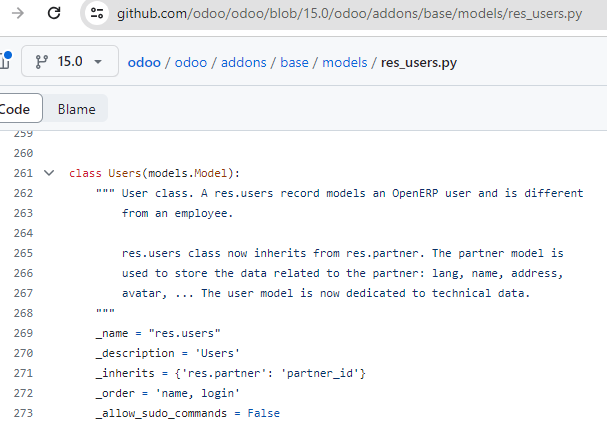The height and width of the screenshot is (425, 607).
Task: Switch to the Blame view tab
Action: (76, 109)
